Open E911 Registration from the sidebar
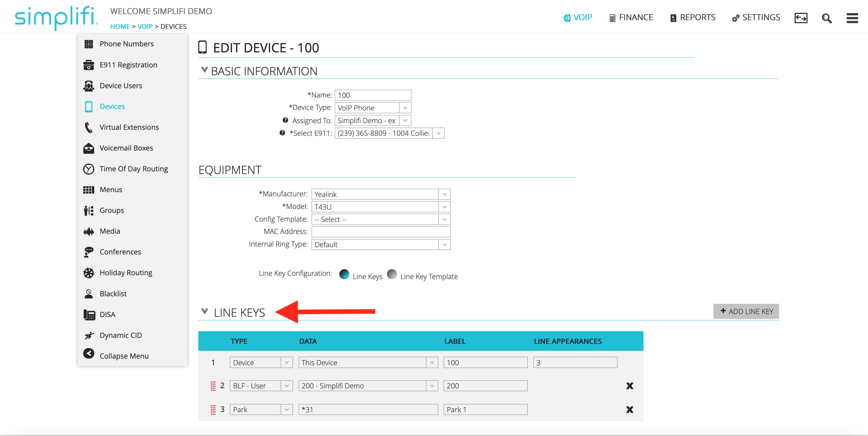This screenshot has width=868, height=436. (x=128, y=65)
